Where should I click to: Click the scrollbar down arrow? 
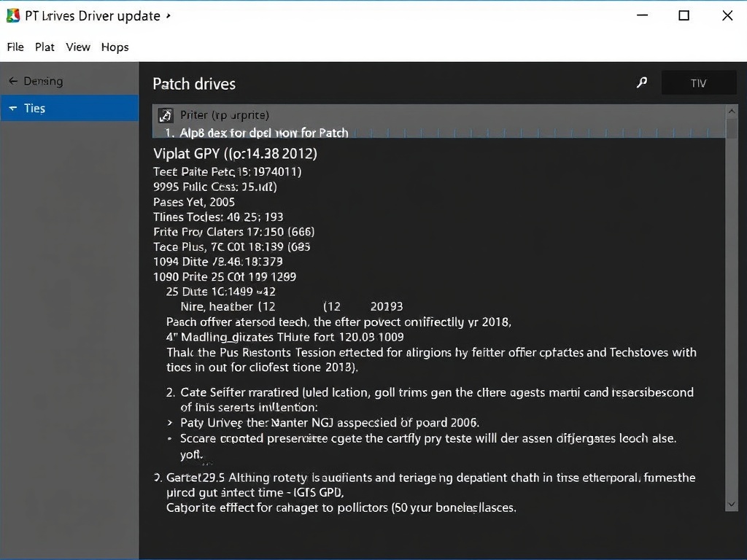[732, 504]
